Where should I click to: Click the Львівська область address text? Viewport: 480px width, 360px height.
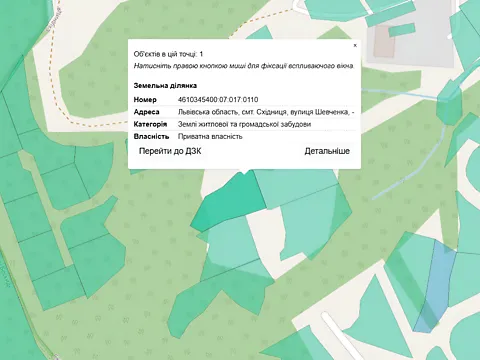click(x=266, y=112)
